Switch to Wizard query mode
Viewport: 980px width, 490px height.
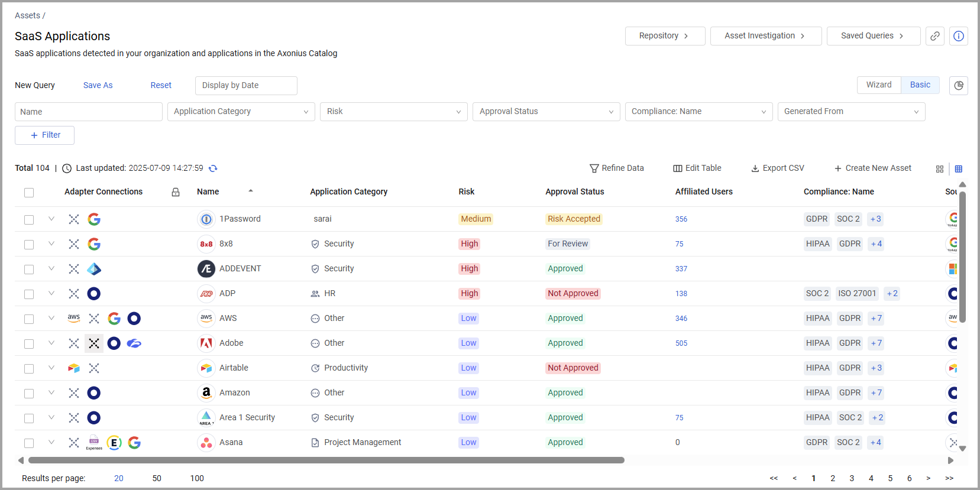pos(879,85)
